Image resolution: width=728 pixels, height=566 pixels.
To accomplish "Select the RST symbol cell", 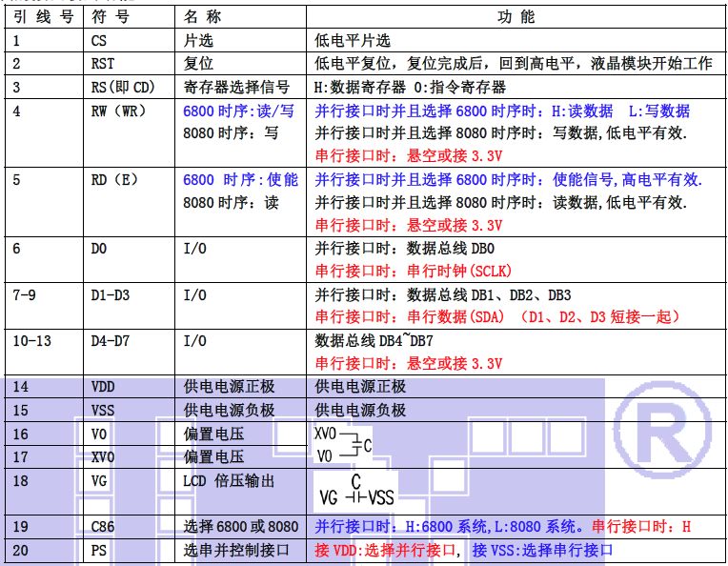I will (102, 64).
